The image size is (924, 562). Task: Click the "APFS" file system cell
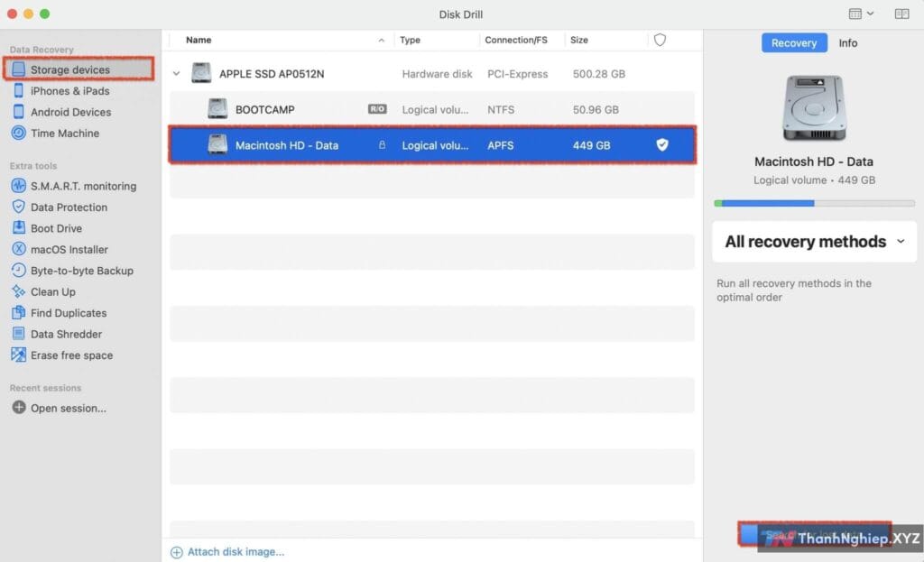(500, 145)
